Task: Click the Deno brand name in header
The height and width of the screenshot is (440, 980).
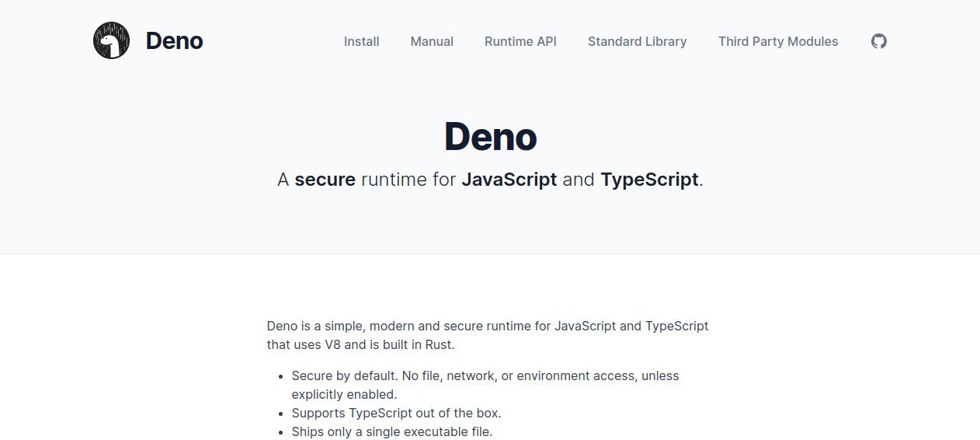Action: click(174, 40)
